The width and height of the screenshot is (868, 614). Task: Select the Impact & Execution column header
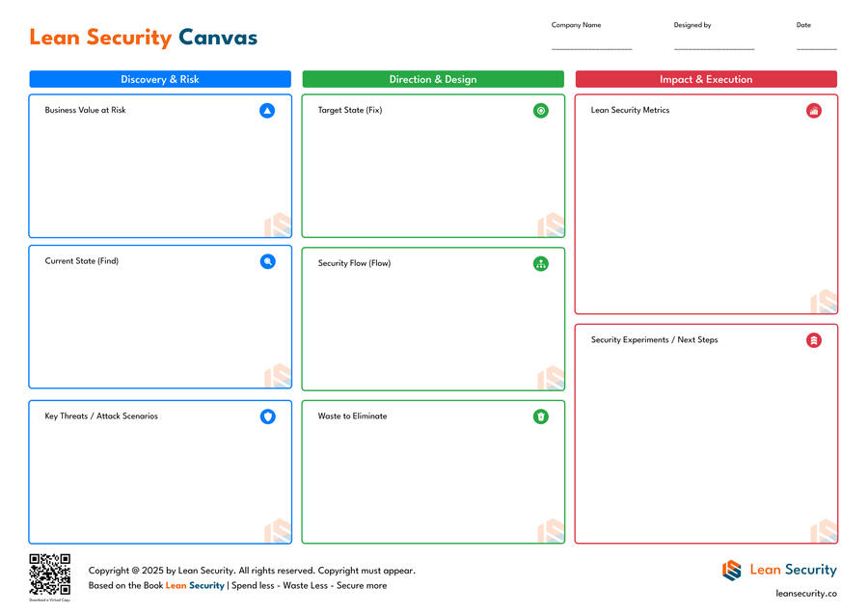(706, 79)
